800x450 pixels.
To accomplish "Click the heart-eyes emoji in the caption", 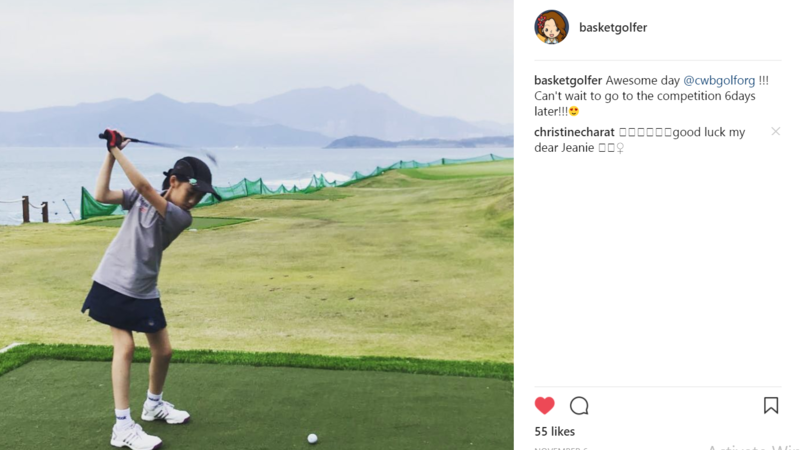I will click(574, 111).
